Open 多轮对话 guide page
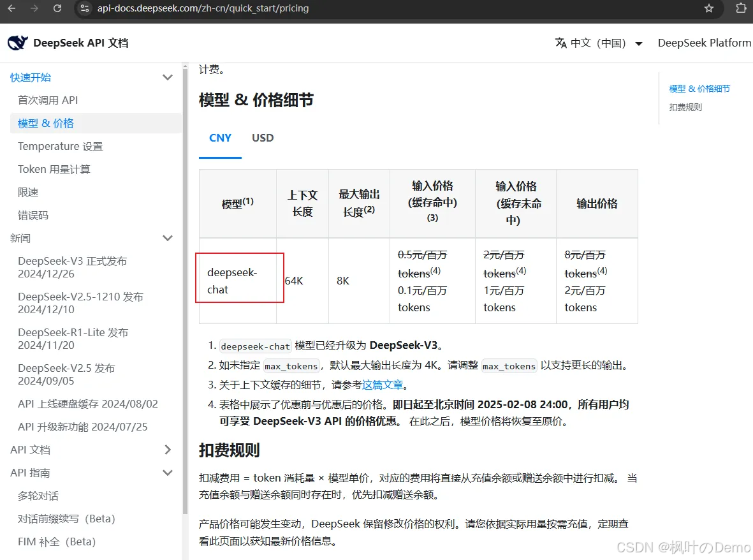 pos(38,496)
